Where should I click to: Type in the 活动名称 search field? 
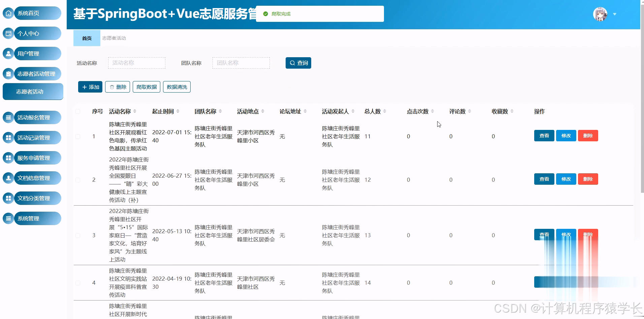point(136,63)
